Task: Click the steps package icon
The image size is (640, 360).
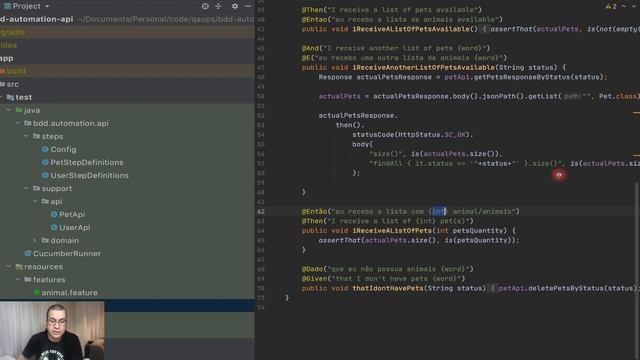Action: click(x=36, y=136)
